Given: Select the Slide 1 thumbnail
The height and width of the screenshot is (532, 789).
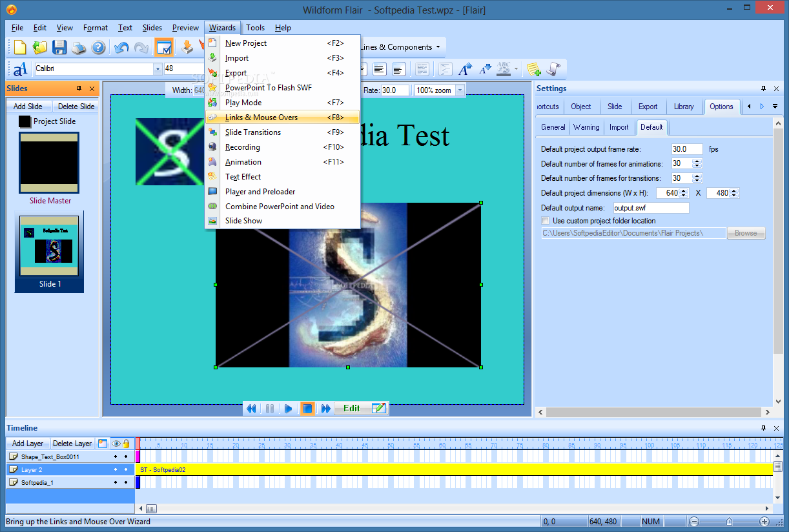Looking at the screenshot, I should (49, 252).
